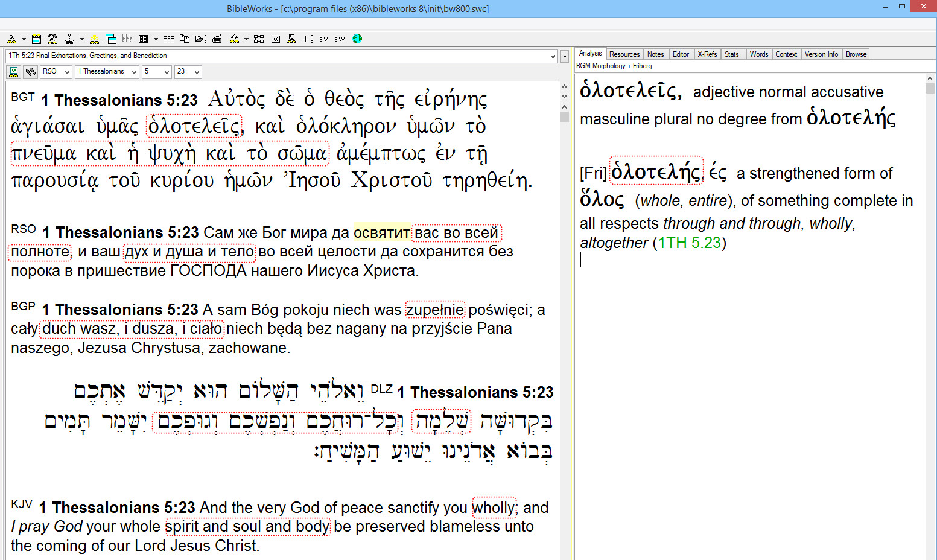Click the word wholly in the KJV verse

point(494,508)
